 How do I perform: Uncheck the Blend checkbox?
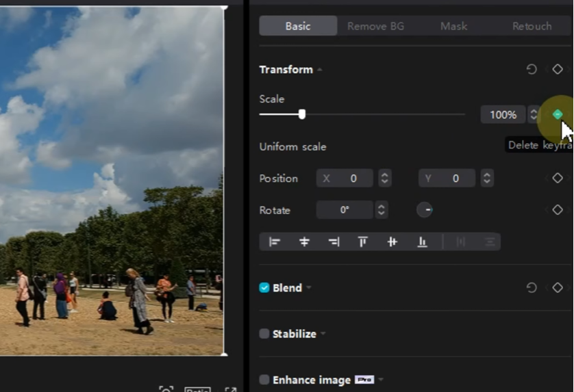(264, 288)
